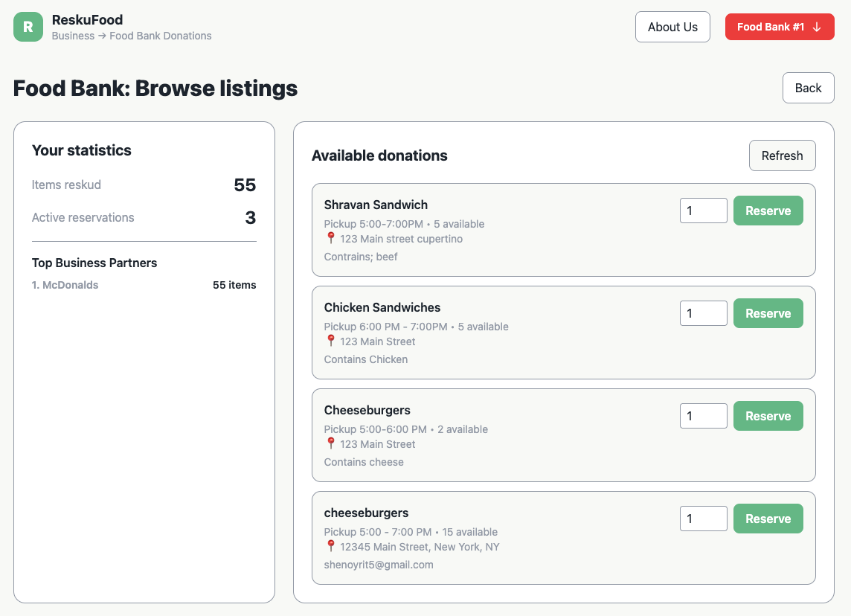The height and width of the screenshot is (616, 851).
Task: Reserve the Shravan Sandwich donation
Action: pos(768,211)
